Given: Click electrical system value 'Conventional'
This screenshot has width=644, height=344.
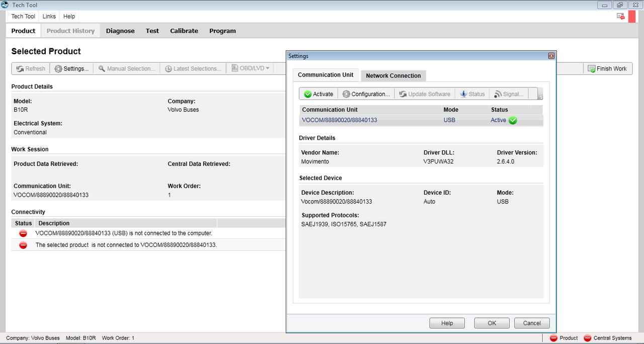Looking at the screenshot, I should (30, 132).
